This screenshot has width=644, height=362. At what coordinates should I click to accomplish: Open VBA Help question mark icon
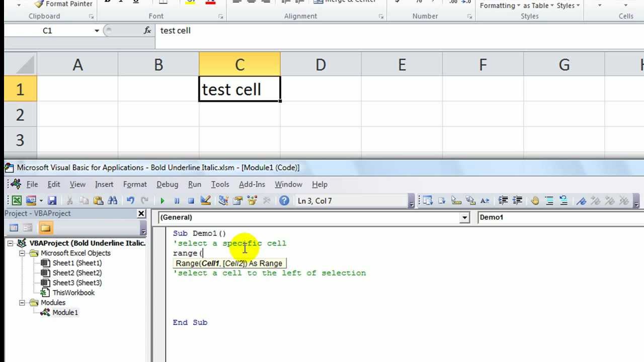[284, 201]
